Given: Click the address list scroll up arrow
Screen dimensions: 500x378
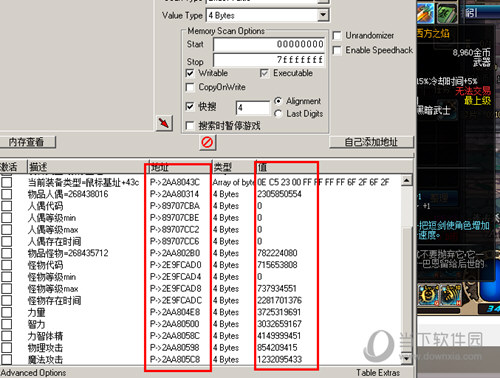Looking at the screenshot, I should click(406, 181).
